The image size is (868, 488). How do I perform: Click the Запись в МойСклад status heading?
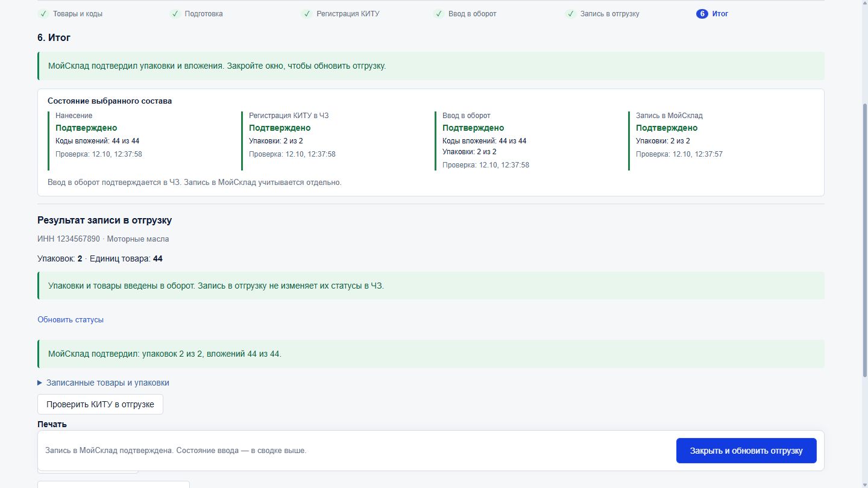[669, 116]
